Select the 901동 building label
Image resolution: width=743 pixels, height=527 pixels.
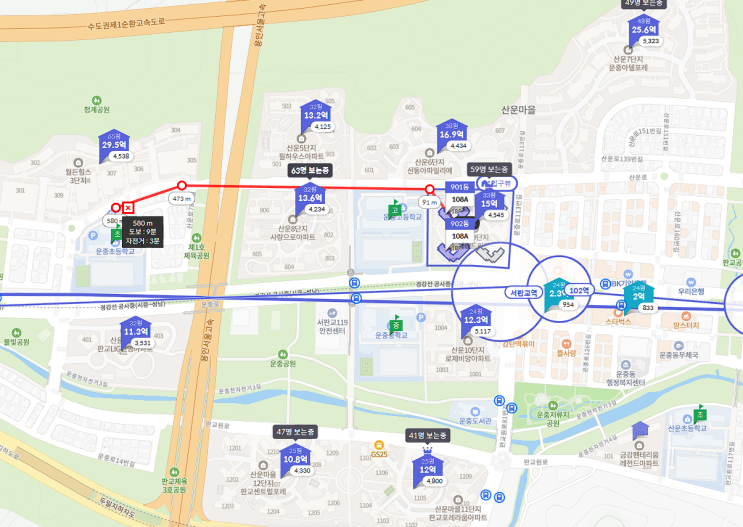[460, 187]
